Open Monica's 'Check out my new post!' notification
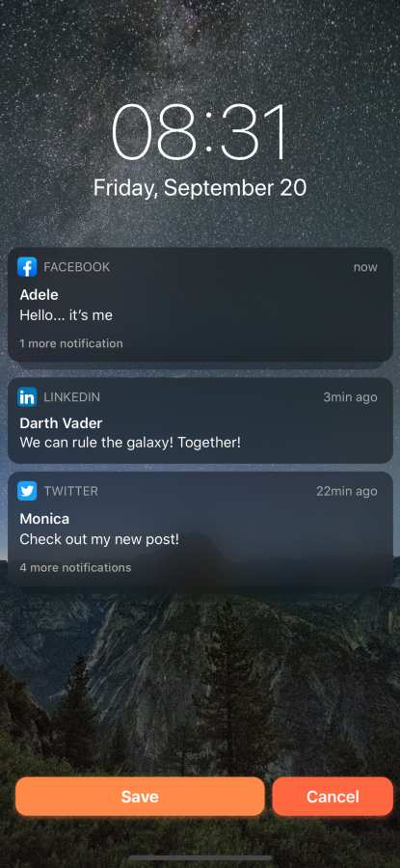 point(200,529)
